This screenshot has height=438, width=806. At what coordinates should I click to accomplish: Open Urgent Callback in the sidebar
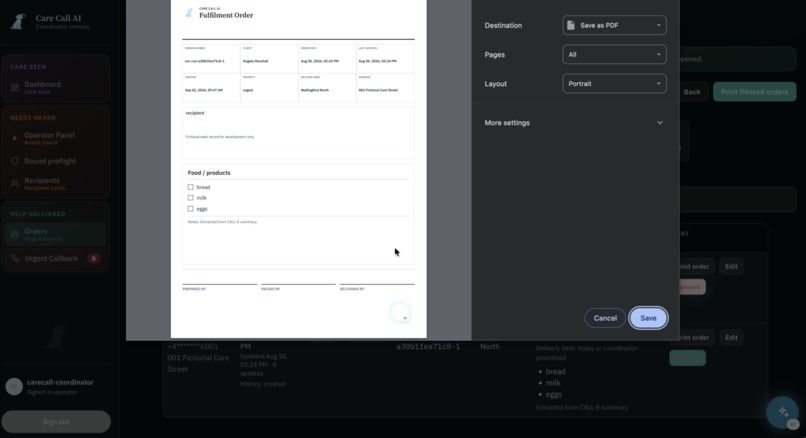(x=56, y=259)
